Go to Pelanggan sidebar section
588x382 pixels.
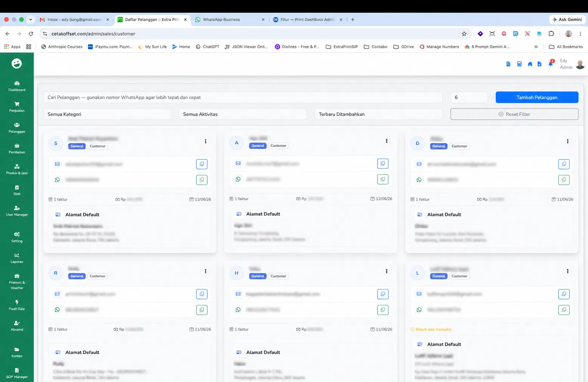click(17, 128)
